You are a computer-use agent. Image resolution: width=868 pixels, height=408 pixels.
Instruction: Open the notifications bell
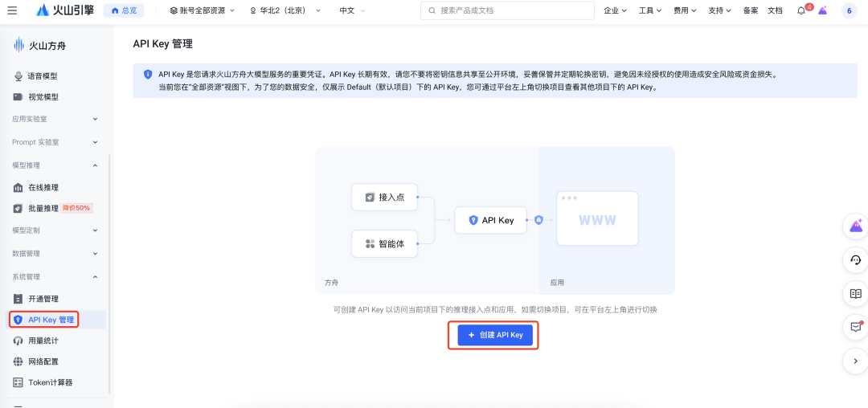click(801, 10)
